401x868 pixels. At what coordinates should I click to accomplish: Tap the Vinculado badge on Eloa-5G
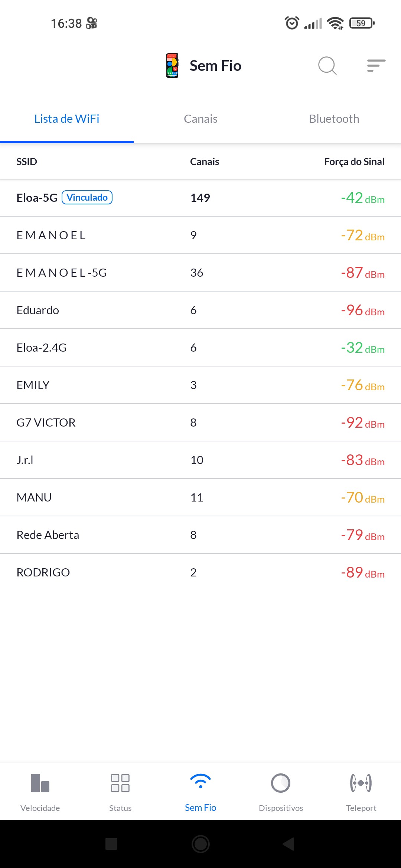(87, 197)
